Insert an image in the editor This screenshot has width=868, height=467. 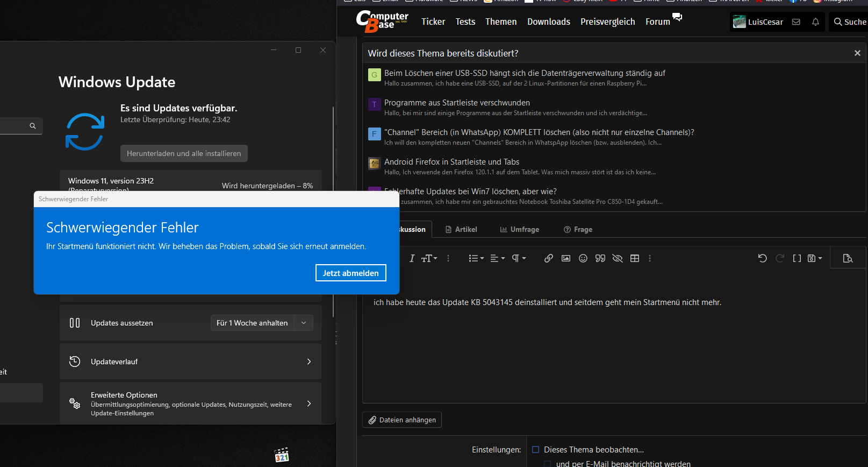(x=566, y=258)
